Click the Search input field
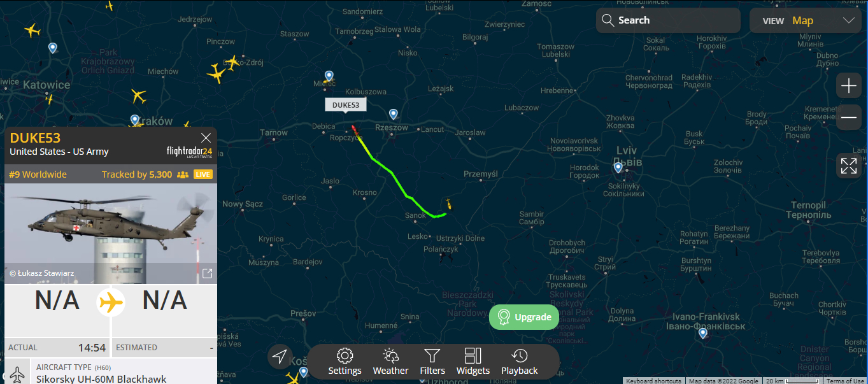868x384 pixels. (668, 20)
